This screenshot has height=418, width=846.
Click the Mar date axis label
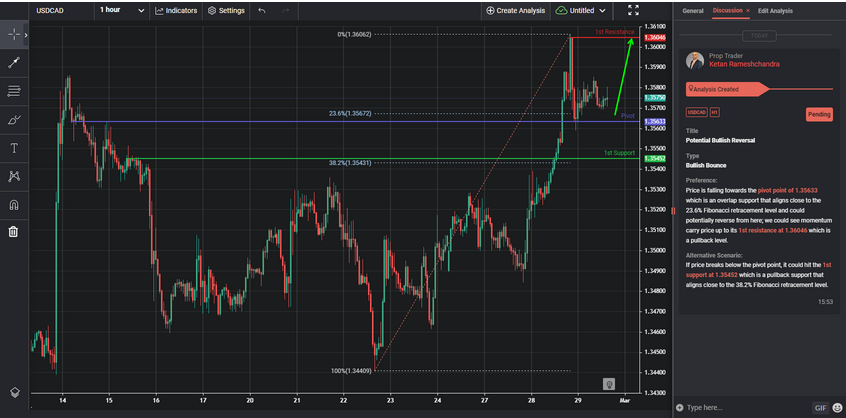click(625, 401)
